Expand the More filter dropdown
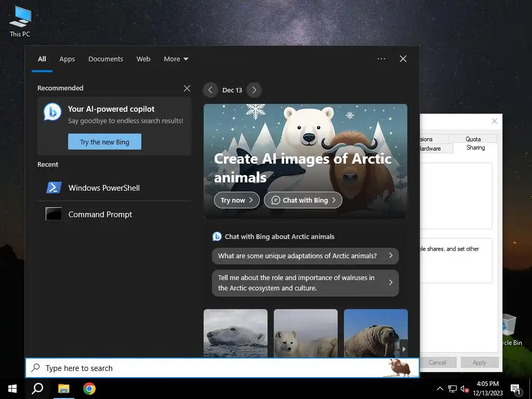The height and width of the screenshot is (399, 532). [176, 59]
